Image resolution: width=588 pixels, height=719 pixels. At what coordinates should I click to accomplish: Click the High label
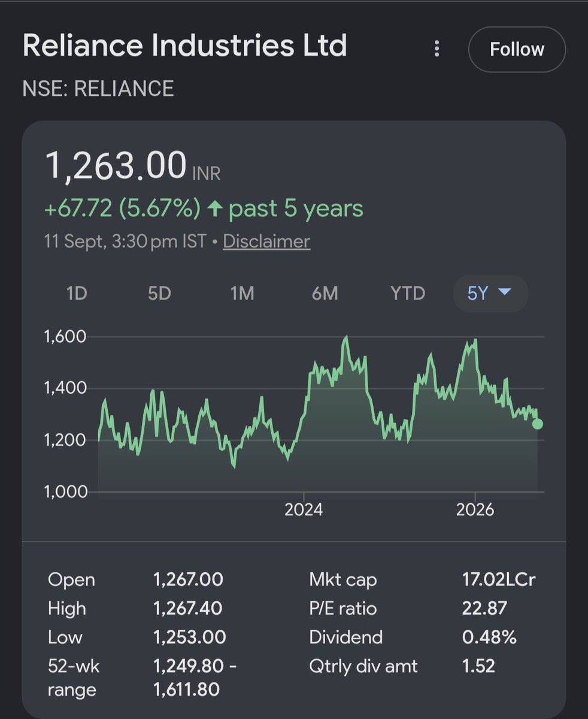(x=67, y=608)
